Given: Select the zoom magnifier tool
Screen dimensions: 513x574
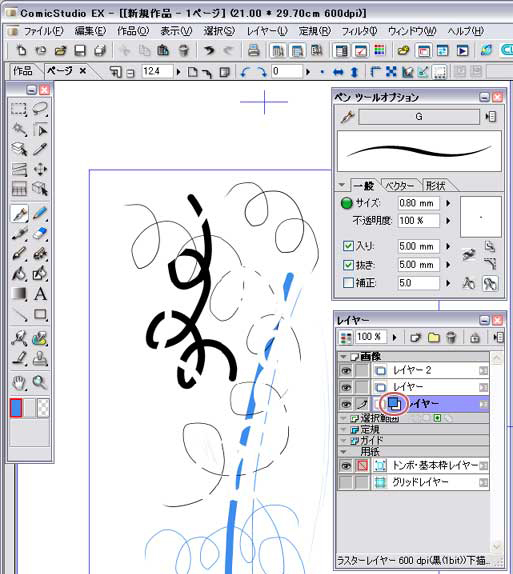Looking at the screenshot, I should [x=40, y=383].
